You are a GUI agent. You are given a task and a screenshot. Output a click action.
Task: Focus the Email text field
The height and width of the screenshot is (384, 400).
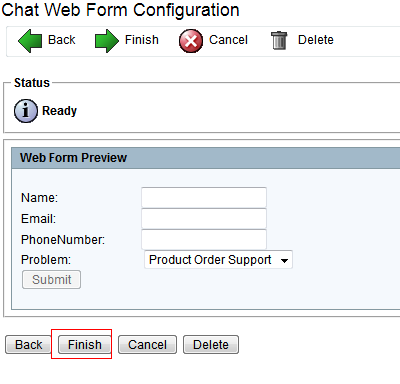click(204, 219)
